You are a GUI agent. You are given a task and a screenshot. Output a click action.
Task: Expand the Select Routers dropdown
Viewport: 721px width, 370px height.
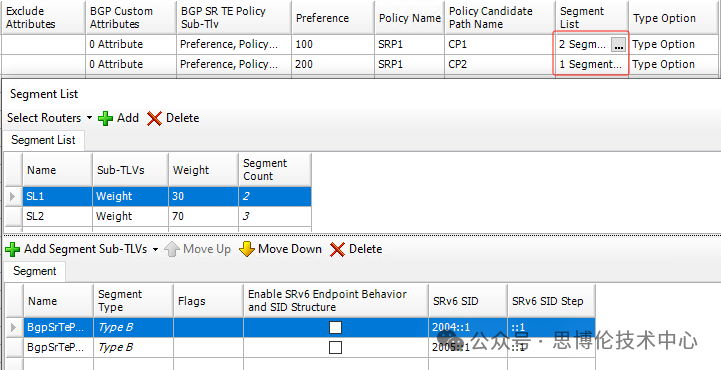[89, 118]
